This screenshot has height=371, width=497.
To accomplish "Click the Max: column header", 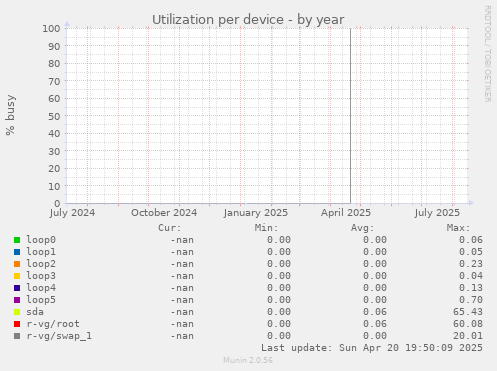I will (458, 228).
